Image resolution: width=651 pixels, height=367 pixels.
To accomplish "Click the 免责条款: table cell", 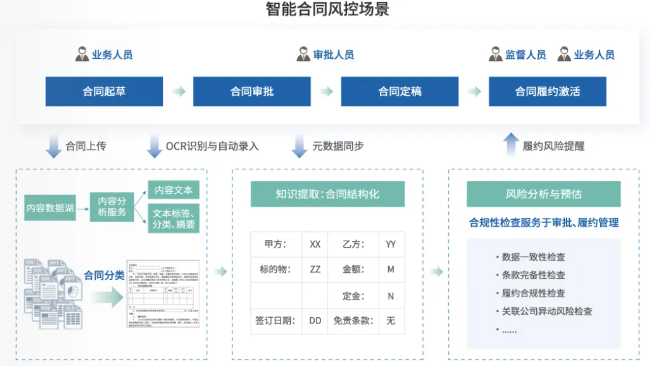I will (353, 321).
